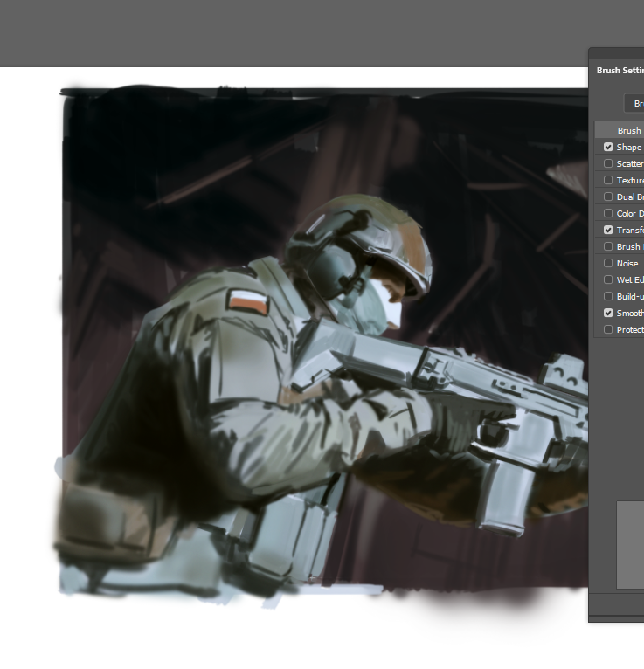This screenshot has width=644, height=669.
Task: Enable the Wet Edges checkbox
Action: [608, 279]
